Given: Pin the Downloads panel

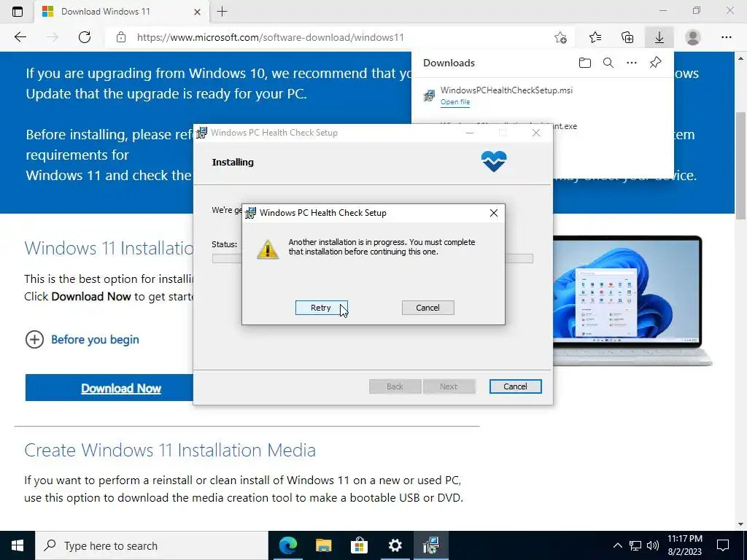Looking at the screenshot, I should (x=656, y=63).
